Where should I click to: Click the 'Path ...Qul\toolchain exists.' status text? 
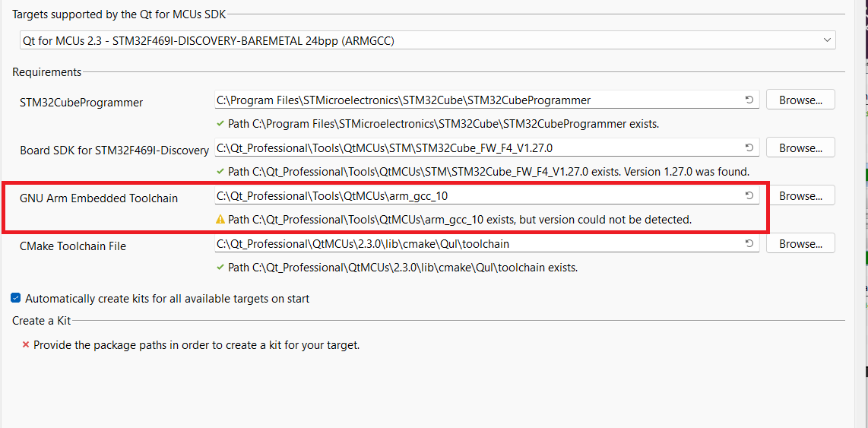click(403, 268)
